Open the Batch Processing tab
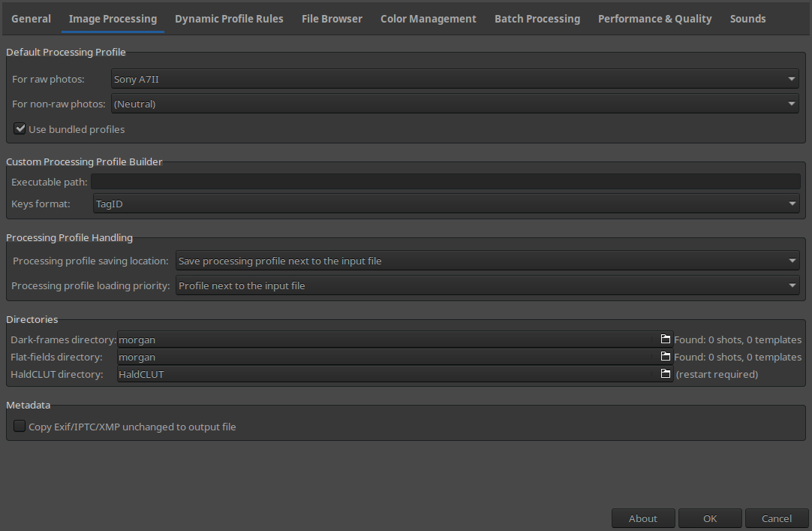812x531 pixels. pos(537,19)
